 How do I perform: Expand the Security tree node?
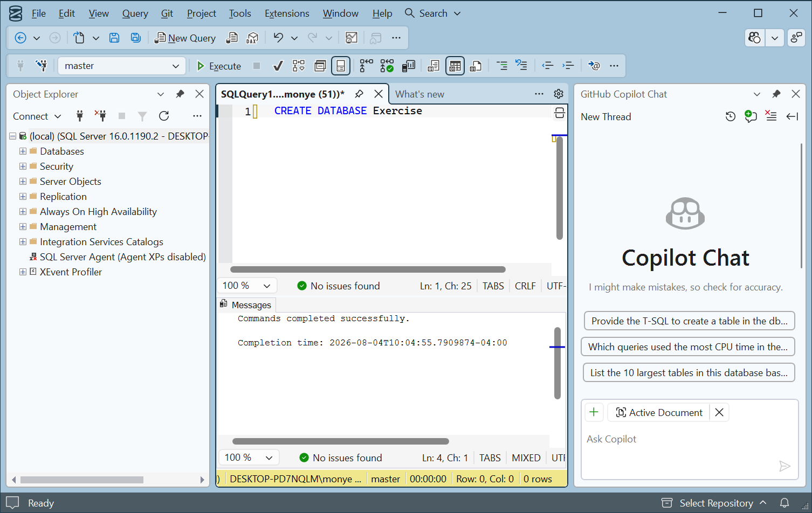coord(23,167)
